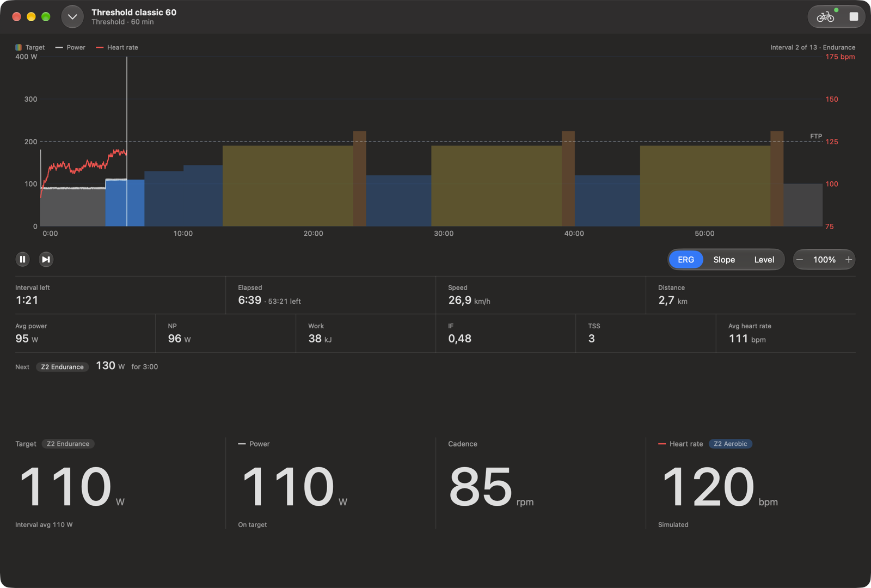871x588 pixels.
Task: Click the TSS value 3
Action: (592, 339)
